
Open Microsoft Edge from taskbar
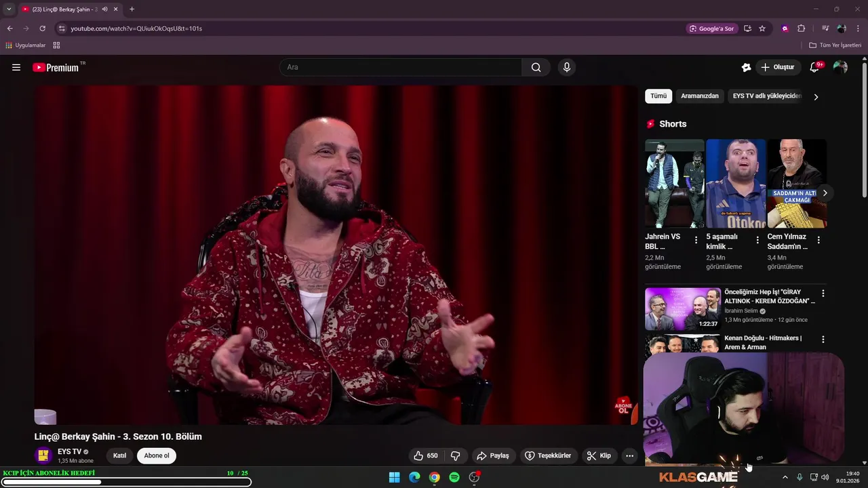[x=414, y=477]
